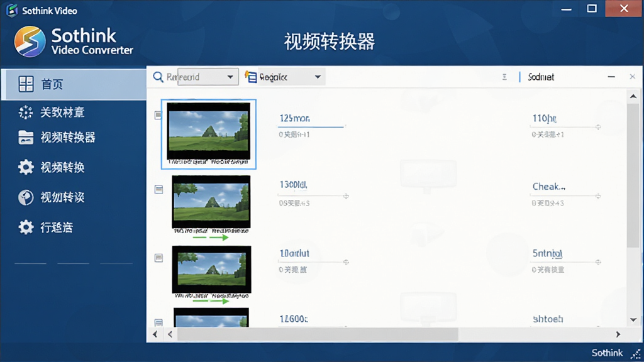
Task: Click slider handle under 130Dldl
Action: coord(346,196)
